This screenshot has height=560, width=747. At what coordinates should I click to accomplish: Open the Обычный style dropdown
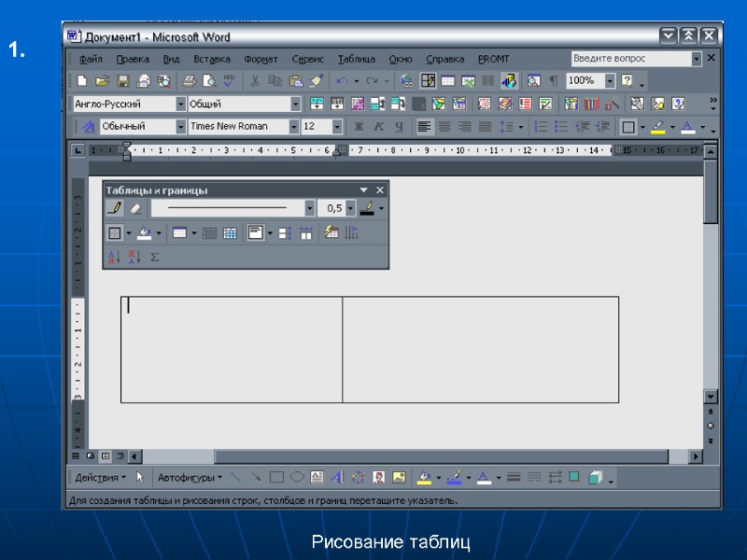pos(180,127)
